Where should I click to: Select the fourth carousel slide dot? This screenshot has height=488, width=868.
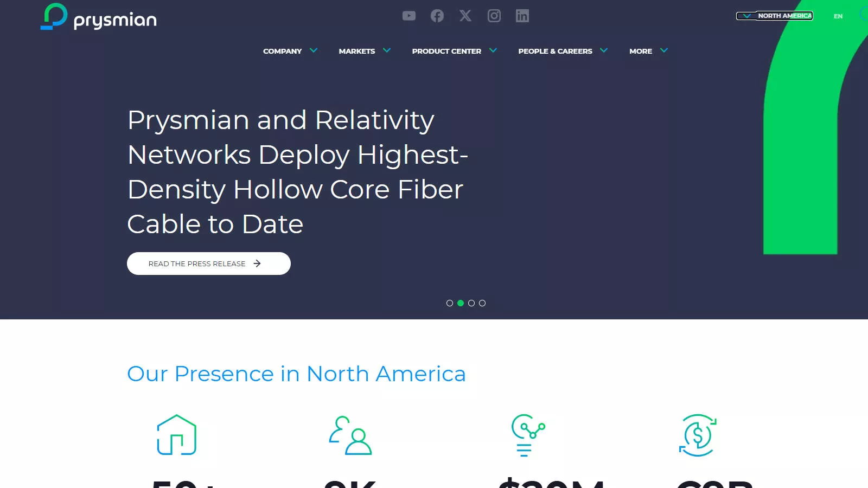482,303
